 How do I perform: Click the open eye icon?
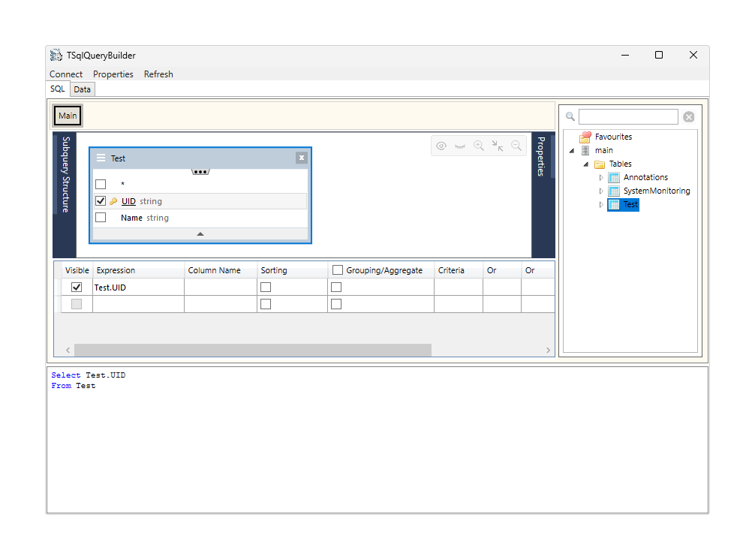[x=441, y=146]
